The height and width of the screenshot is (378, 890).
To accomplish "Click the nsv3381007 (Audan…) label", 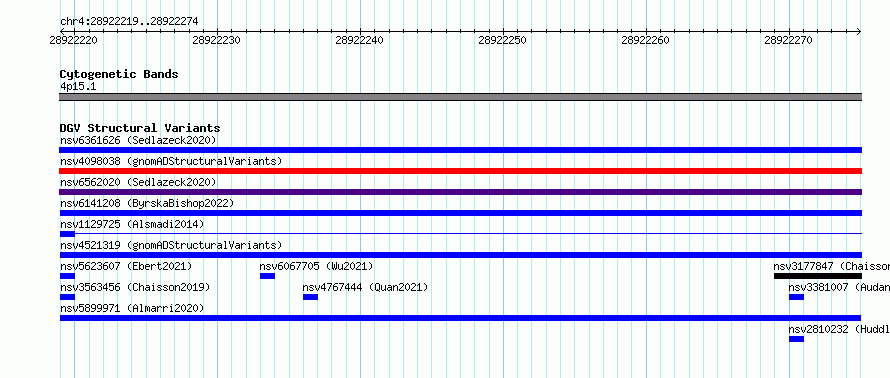I will [x=839, y=287].
